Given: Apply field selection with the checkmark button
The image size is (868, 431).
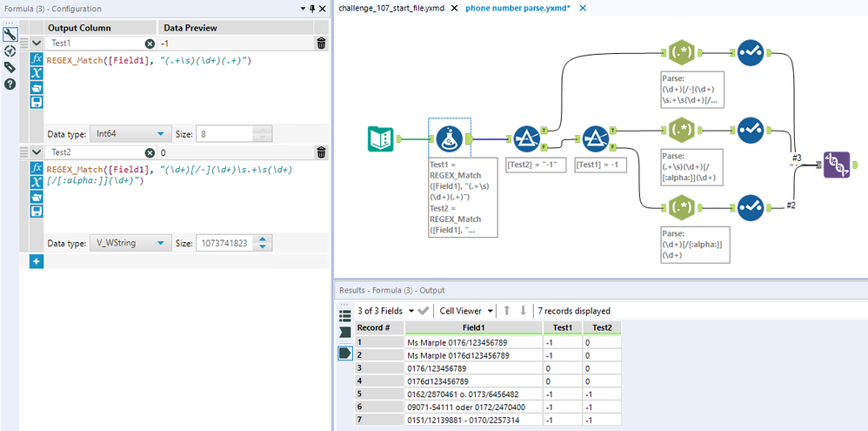Looking at the screenshot, I should point(424,311).
